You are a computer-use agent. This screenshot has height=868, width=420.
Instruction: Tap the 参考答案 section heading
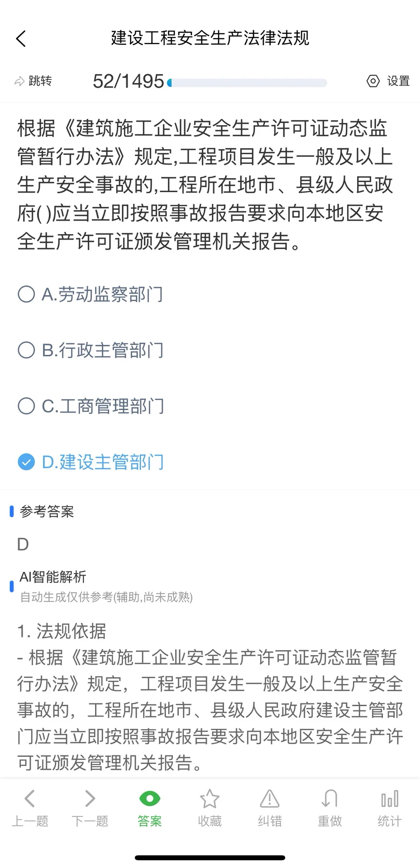[47, 512]
